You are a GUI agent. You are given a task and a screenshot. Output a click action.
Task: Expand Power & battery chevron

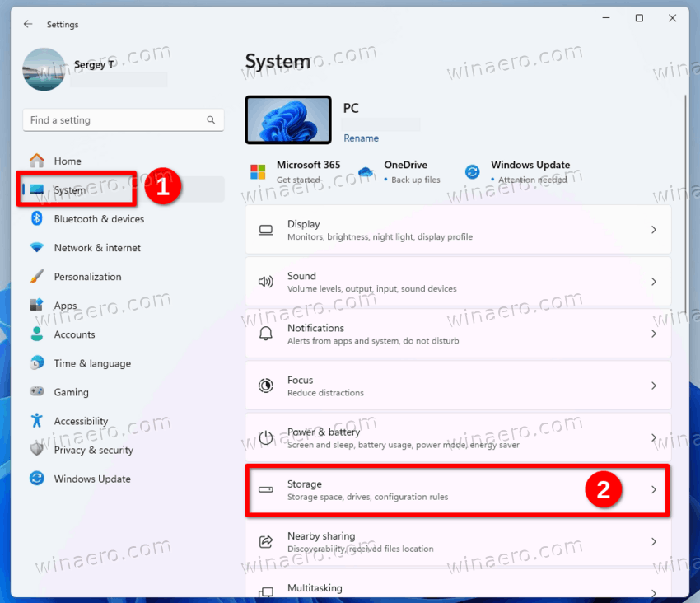(x=654, y=437)
